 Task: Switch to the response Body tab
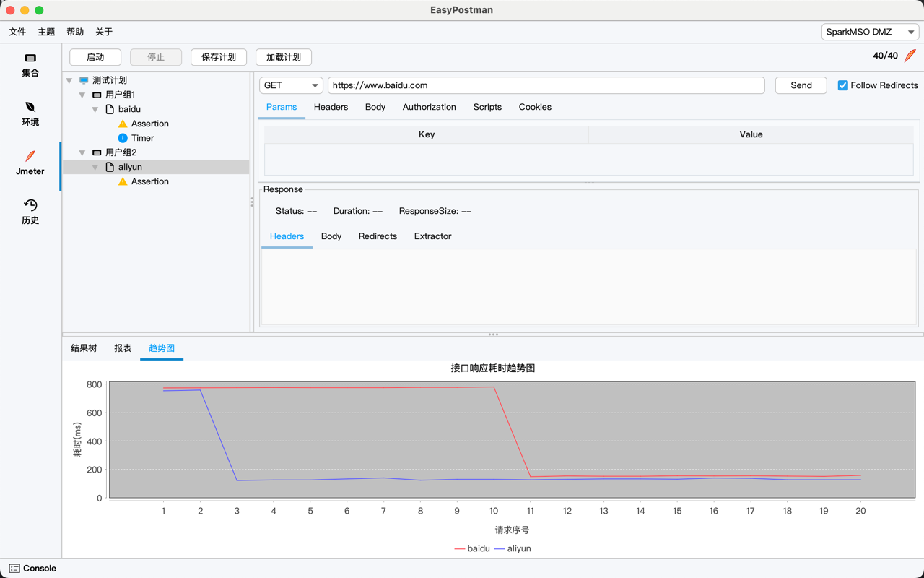pos(331,236)
